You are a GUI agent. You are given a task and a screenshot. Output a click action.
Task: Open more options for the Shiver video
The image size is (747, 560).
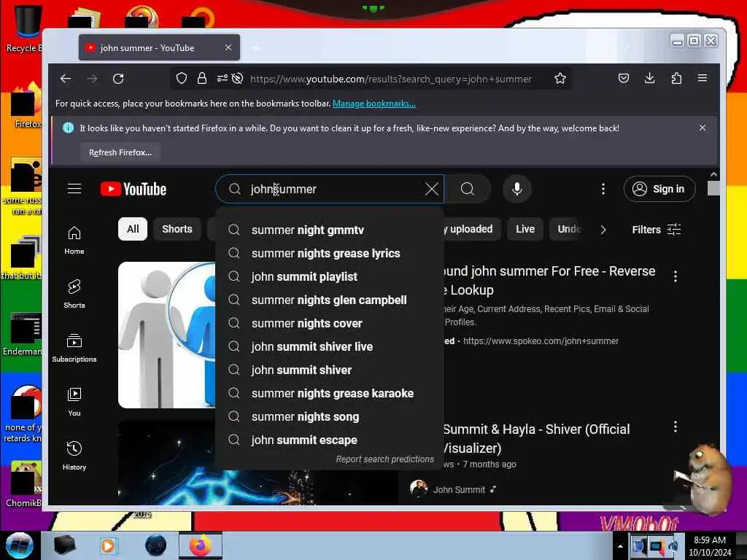pos(675,427)
